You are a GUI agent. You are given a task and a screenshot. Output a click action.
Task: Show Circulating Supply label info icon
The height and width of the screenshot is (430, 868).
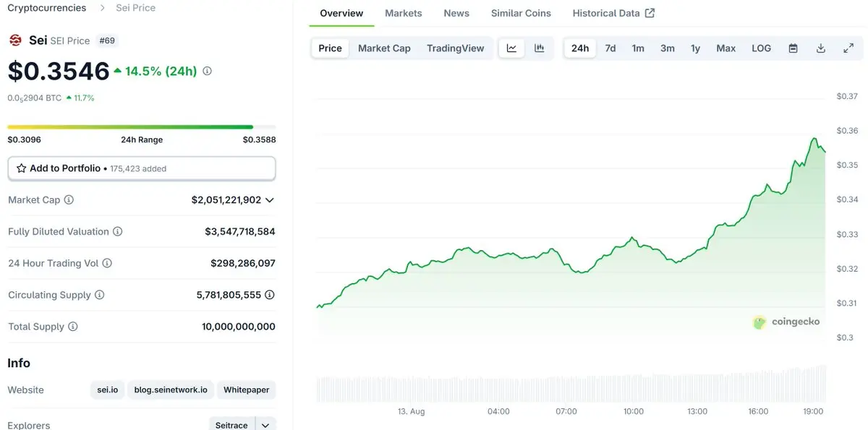tap(100, 295)
